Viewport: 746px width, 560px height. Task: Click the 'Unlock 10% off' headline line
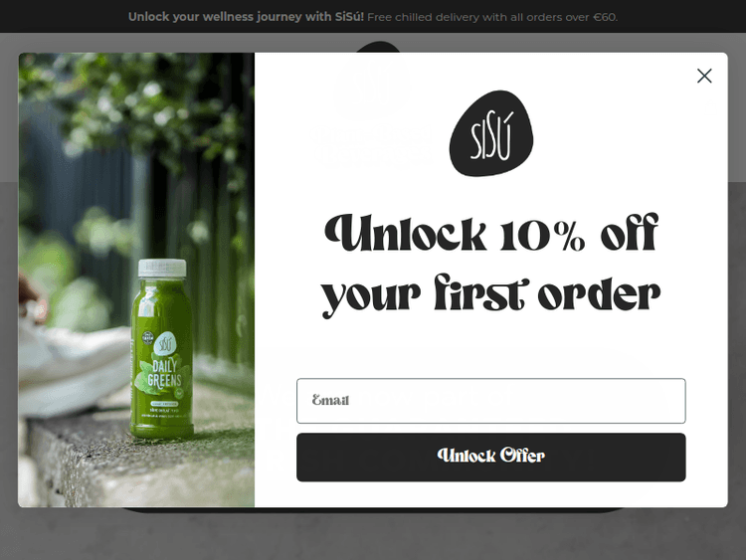point(491,232)
